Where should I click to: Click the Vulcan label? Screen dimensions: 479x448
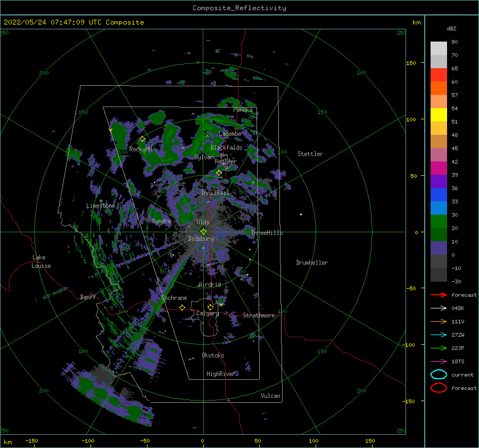[270, 396]
